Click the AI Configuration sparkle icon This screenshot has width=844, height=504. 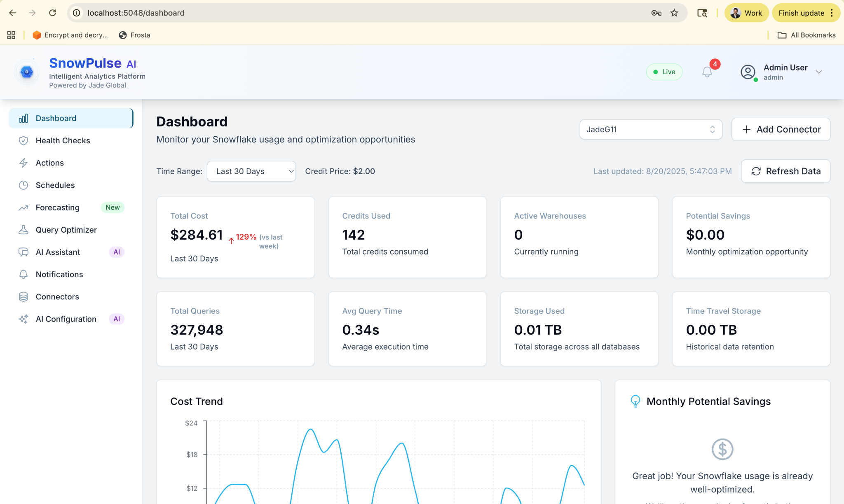tap(23, 319)
